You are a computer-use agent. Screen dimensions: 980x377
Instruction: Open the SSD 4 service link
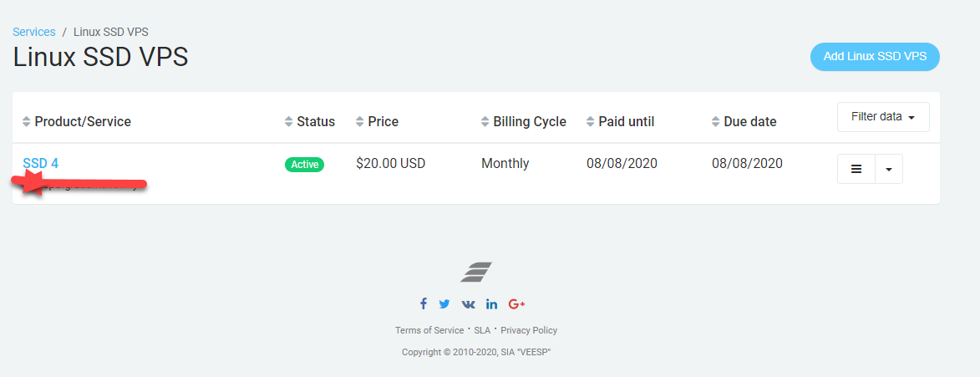pos(41,164)
